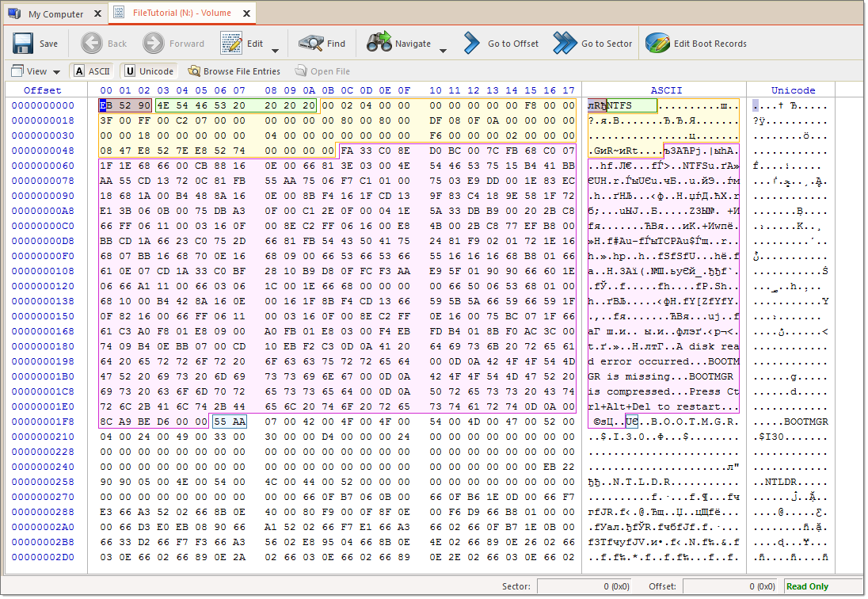Click the Edit notepad icon

click(231, 44)
